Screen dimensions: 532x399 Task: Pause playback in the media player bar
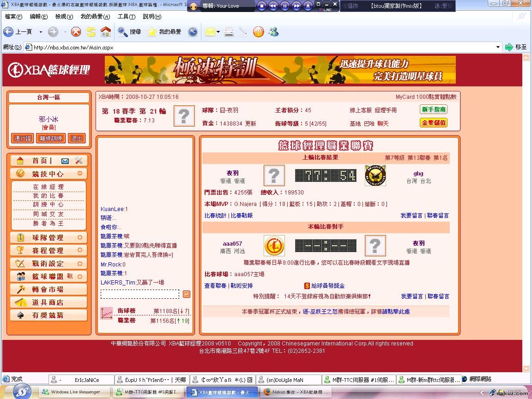point(285,6)
